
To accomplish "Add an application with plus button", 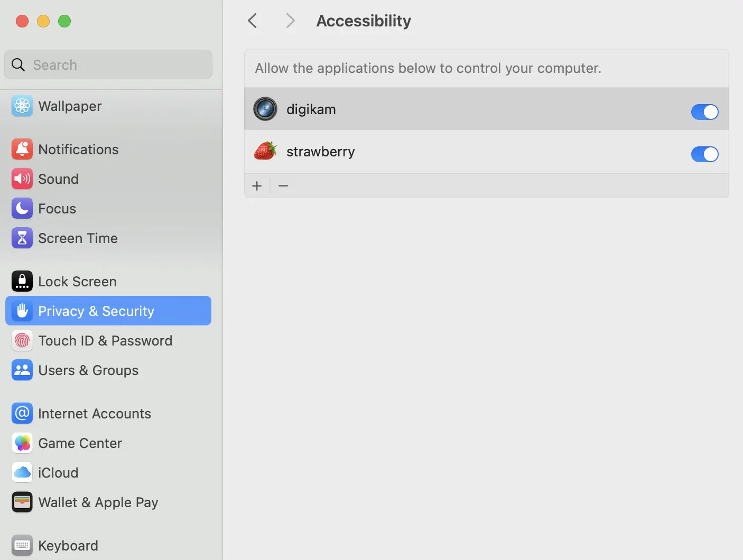I will tap(257, 186).
